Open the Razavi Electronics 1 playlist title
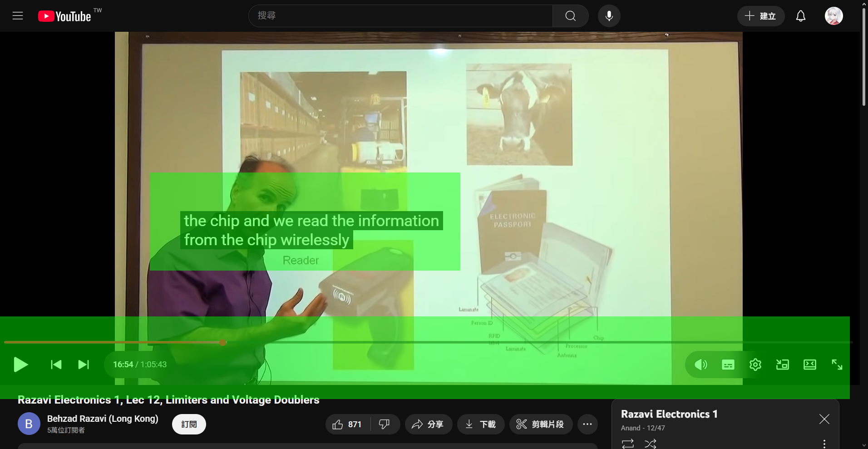 point(669,414)
